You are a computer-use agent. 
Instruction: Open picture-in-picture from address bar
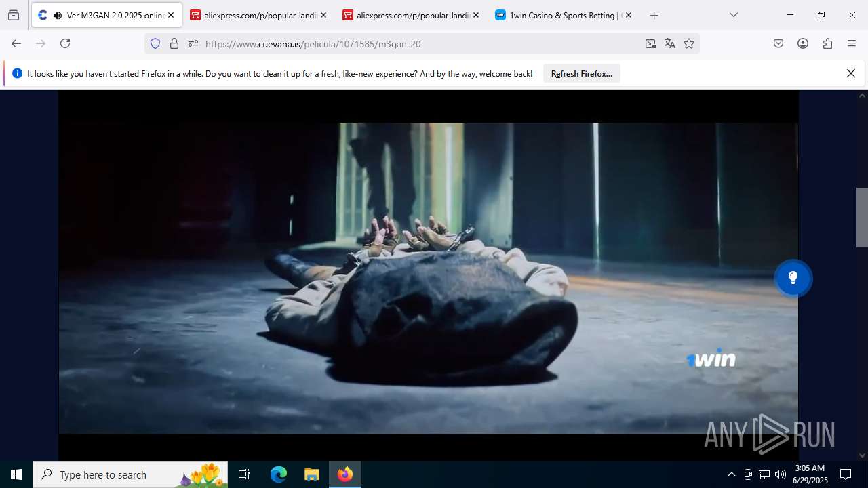[x=651, y=43]
